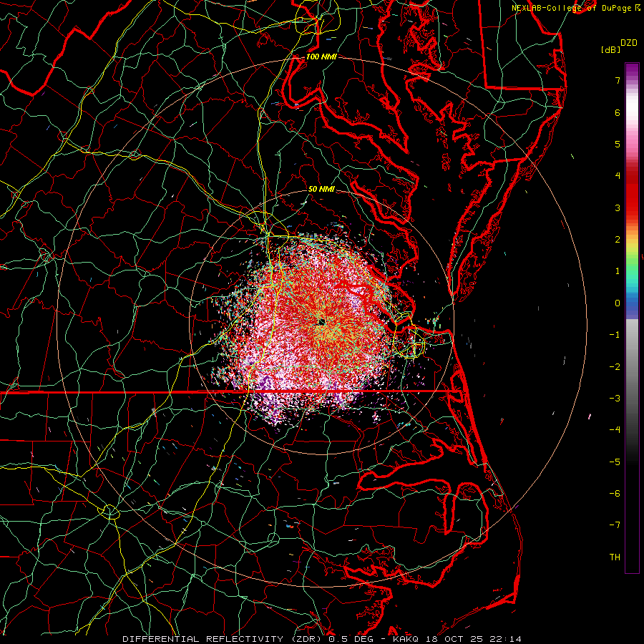Select the -3 dB scale value
This screenshot has width=644, height=644.
615,399
